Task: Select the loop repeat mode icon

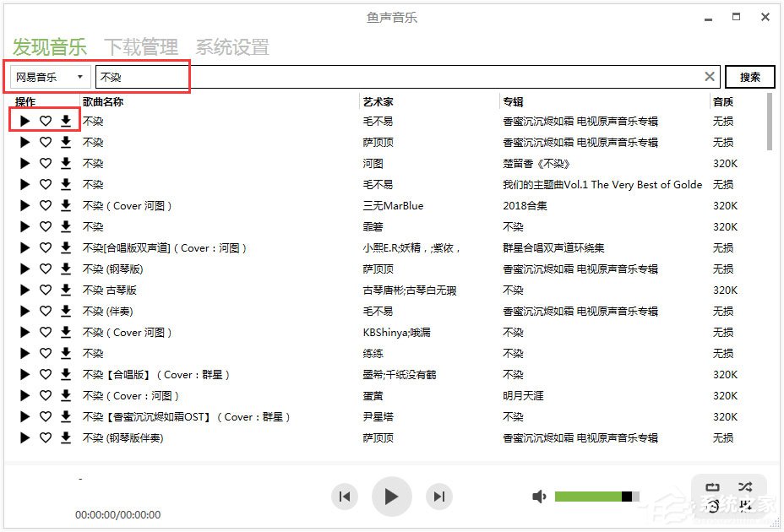Action: tap(712, 486)
